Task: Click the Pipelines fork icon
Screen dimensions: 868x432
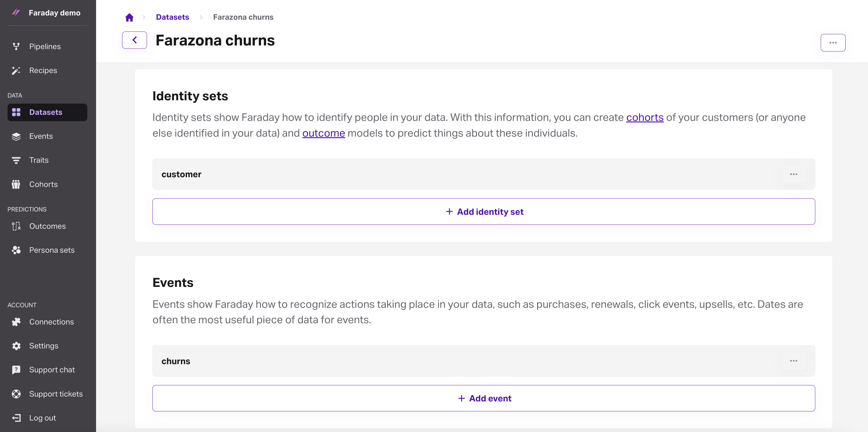Action: tap(16, 46)
